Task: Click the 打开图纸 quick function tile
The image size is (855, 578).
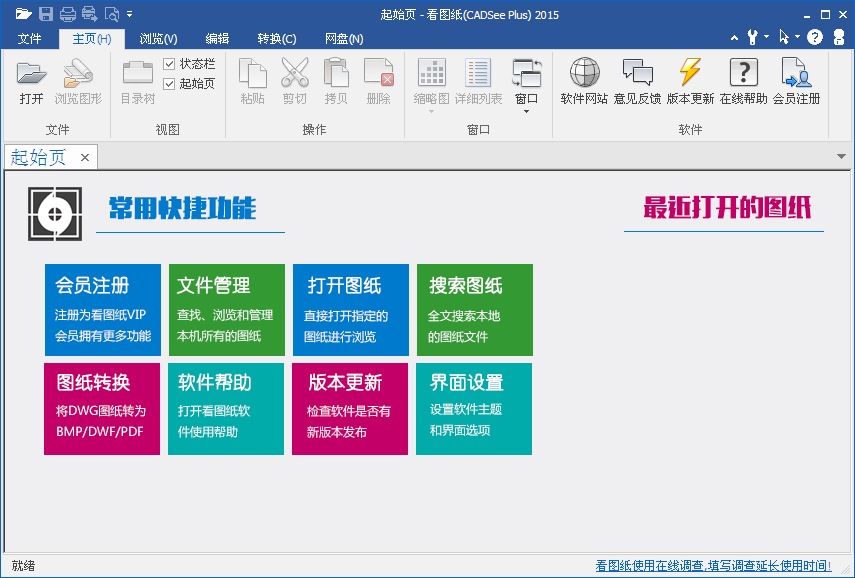Action: point(349,309)
